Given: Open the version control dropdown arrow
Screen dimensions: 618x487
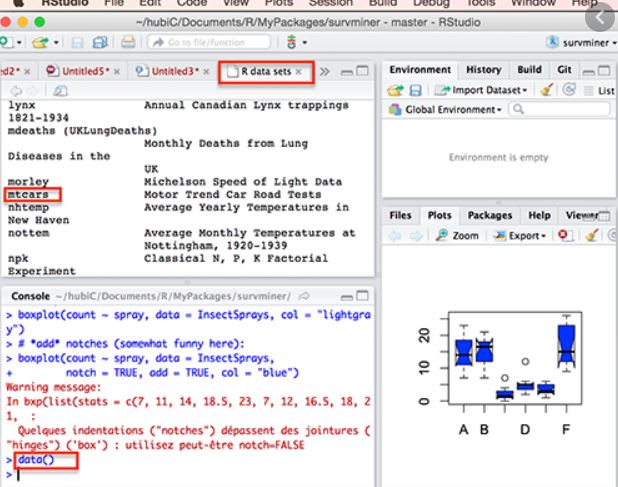Looking at the screenshot, I should click(305, 42).
